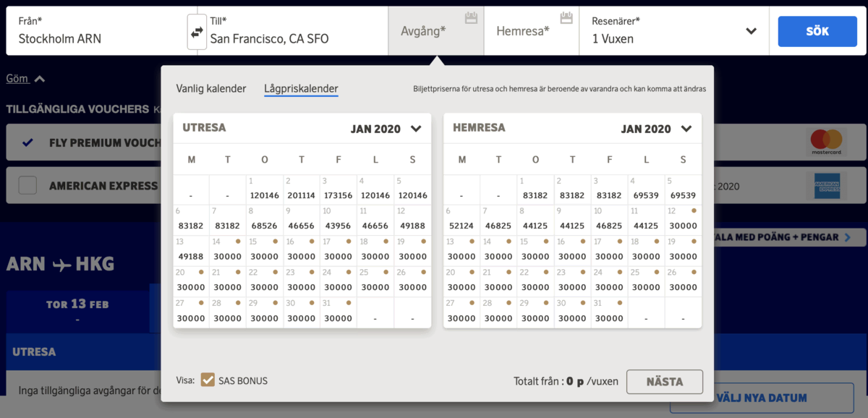Check the American Express voucher checkbox
868x418 pixels.
pos(27,186)
